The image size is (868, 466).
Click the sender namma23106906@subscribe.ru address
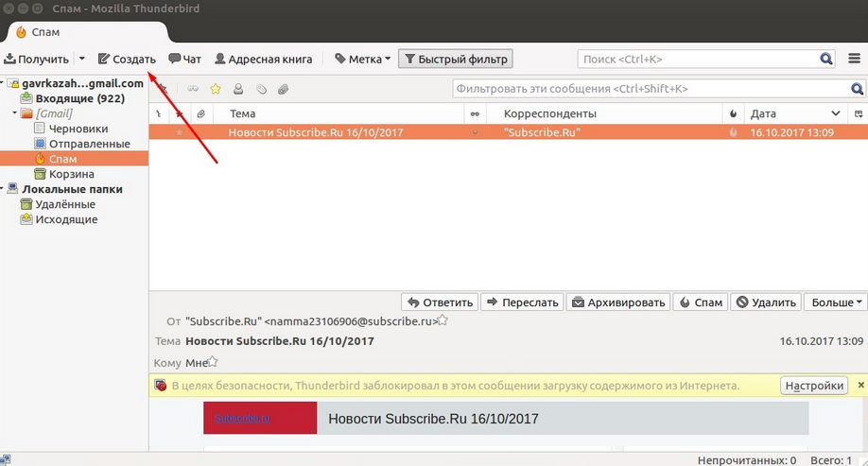tap(351, 321)
